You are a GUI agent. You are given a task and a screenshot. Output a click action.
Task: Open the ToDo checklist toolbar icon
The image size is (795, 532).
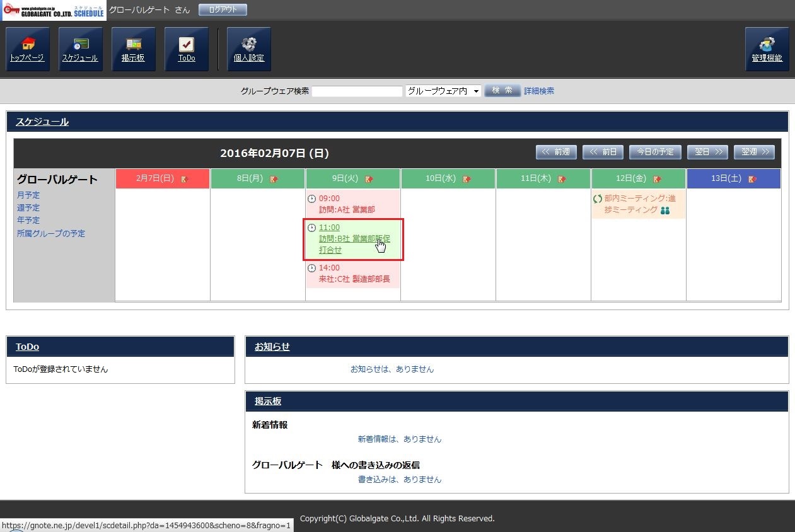click(186, 49)
